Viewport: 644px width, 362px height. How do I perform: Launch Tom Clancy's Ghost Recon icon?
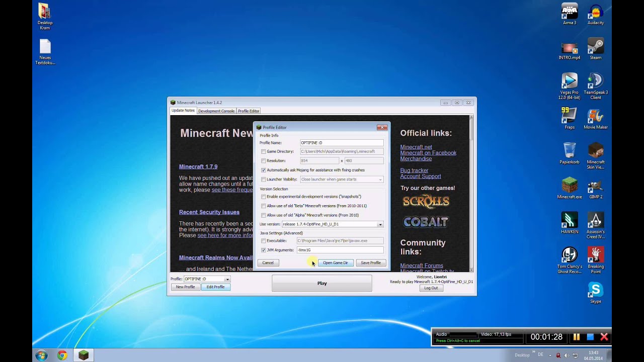(570, 260)
